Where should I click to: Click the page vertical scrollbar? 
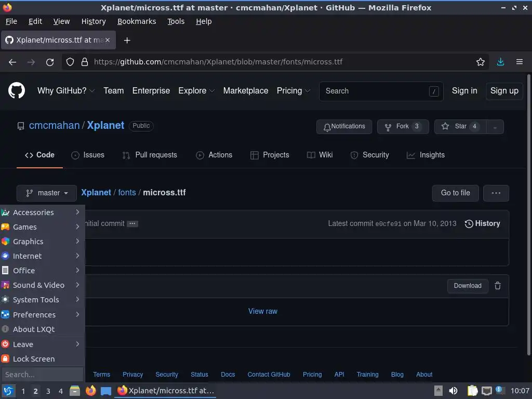pos(528,215)
